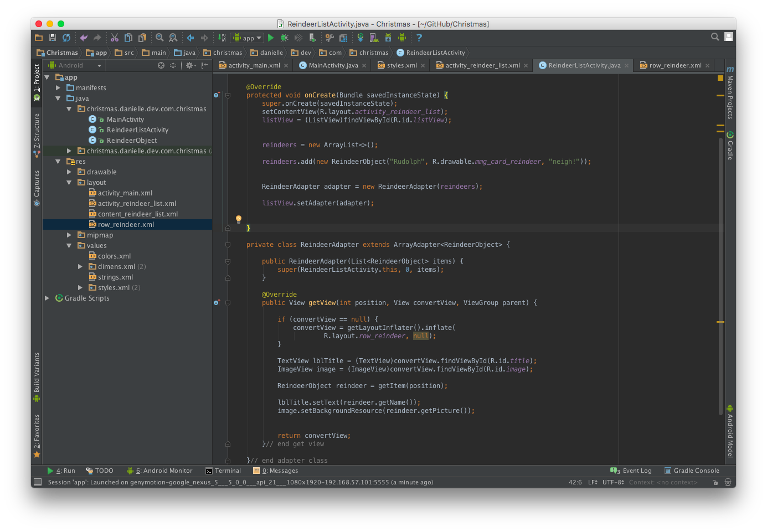Click the Debug app bug icon

284,38
